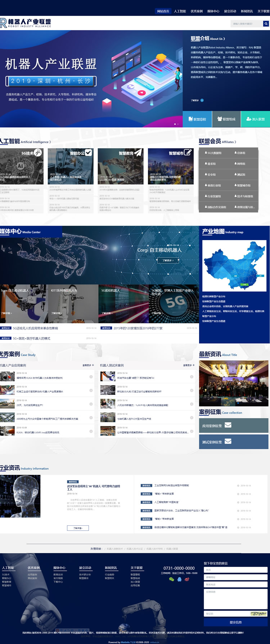Click the add-user icon on 加入联盟
270x644 pixels.
249,119
